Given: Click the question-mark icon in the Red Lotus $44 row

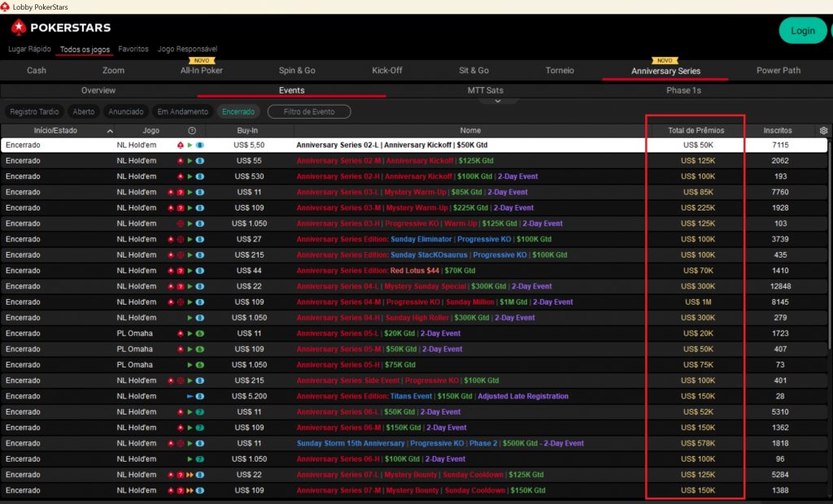Looking at the screenshot, I should tap(180, 271).
